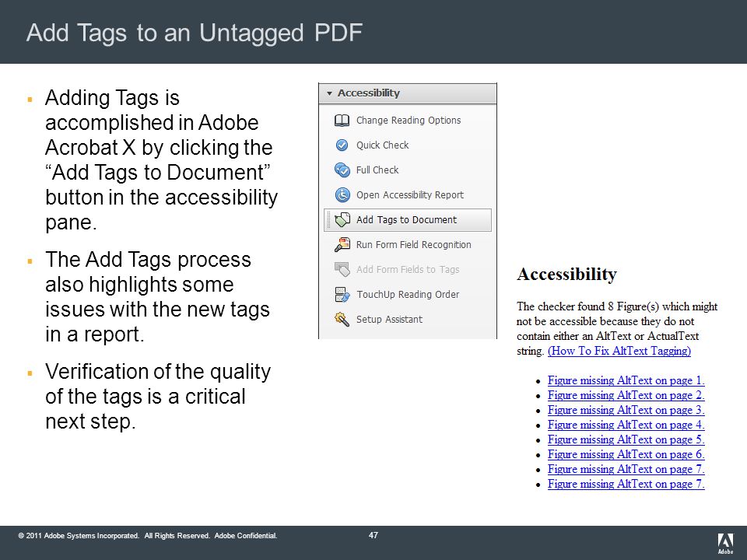Click the Accessibility panel header title
Screen dimensions: 747x560
click(x=369, y=93)
